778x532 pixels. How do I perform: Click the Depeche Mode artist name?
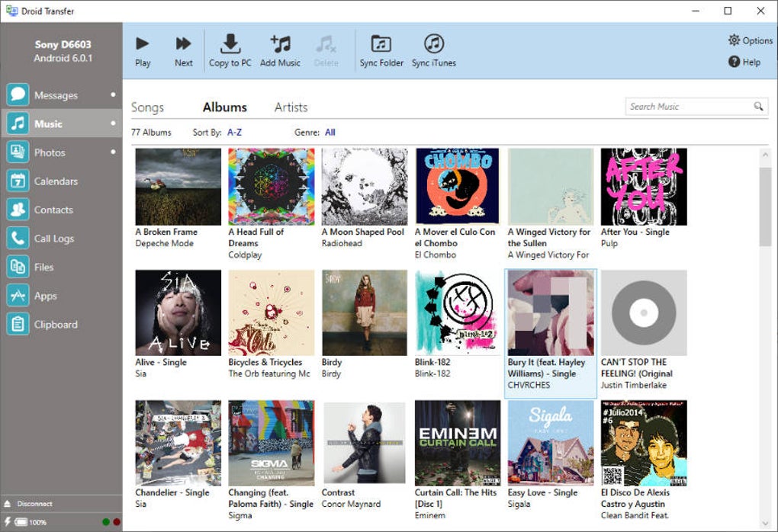[x=164, y=243]
